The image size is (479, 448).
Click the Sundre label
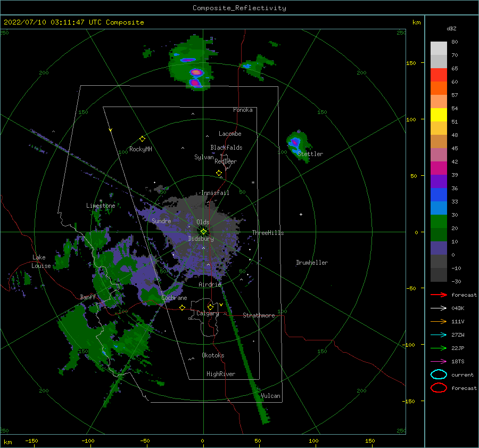[162, 221]
